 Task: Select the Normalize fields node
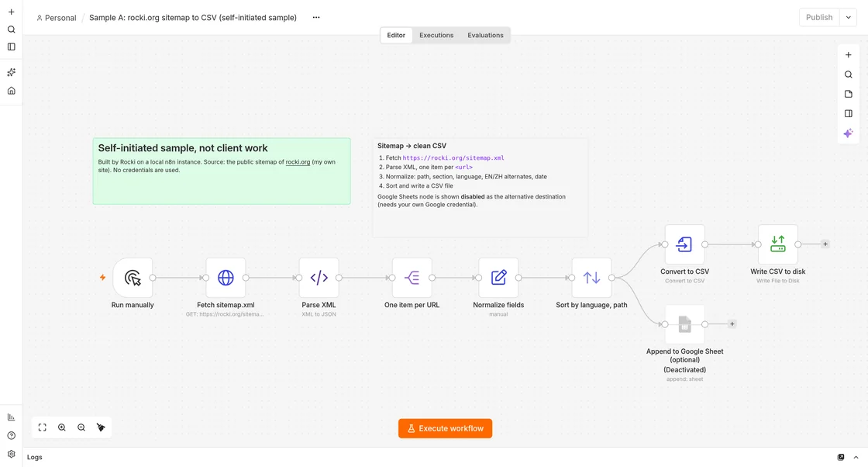point(498,278)
